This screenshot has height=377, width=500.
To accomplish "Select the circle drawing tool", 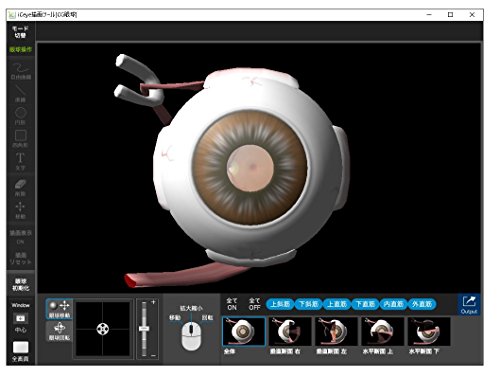I will point(20,116).
